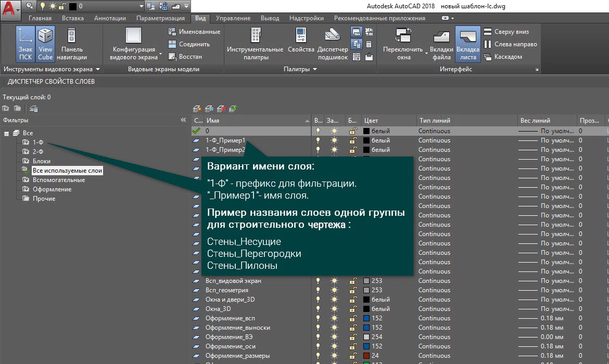
Task: Open the Управление ribbon tab
Action: coord(233,18)
